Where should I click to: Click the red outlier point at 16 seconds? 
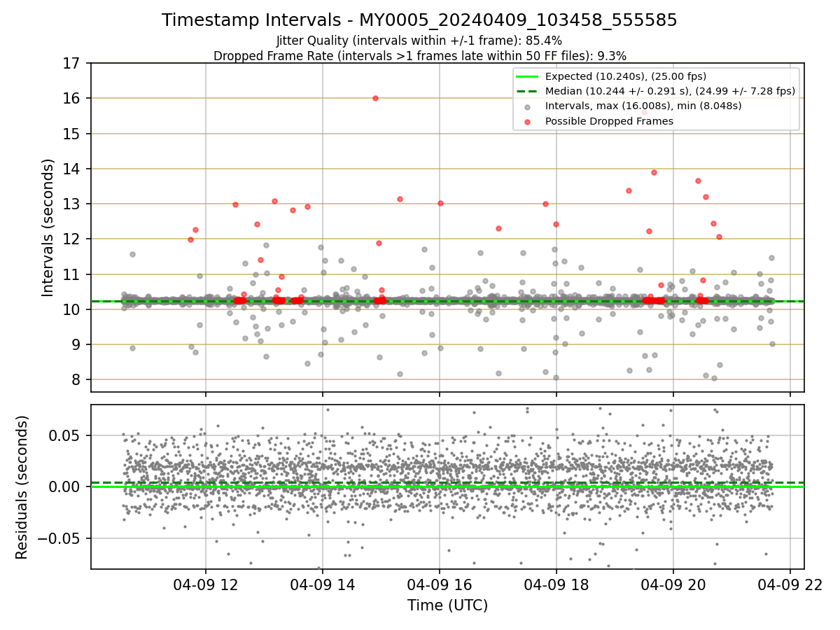(x=375, y=98)
